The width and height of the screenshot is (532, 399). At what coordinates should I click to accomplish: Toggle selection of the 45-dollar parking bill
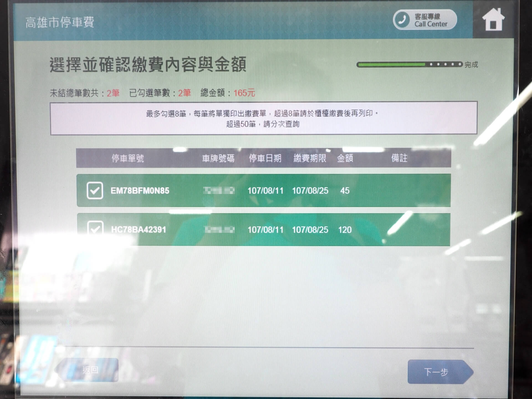(x=96, y=191)
